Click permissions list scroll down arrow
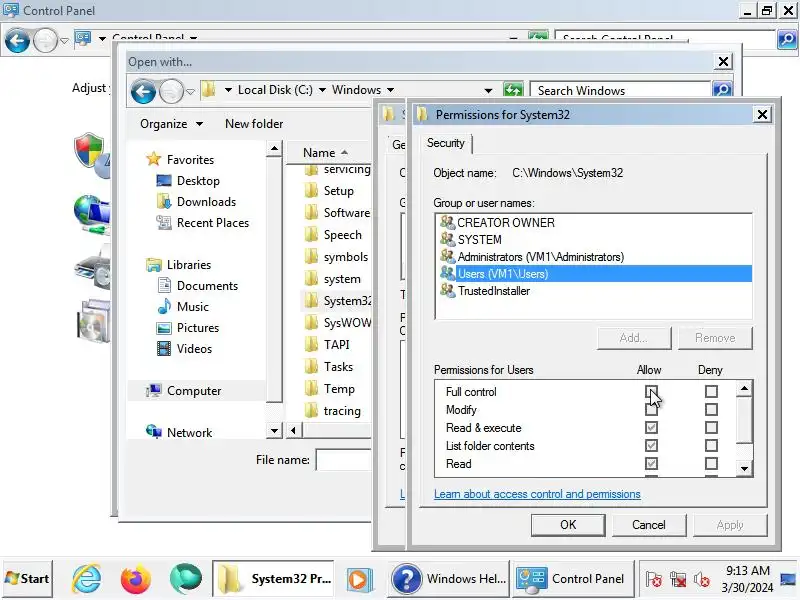Image resolution: width=800 pixels, height=600 pixels. pyautogui.click(x=744, y=468)
